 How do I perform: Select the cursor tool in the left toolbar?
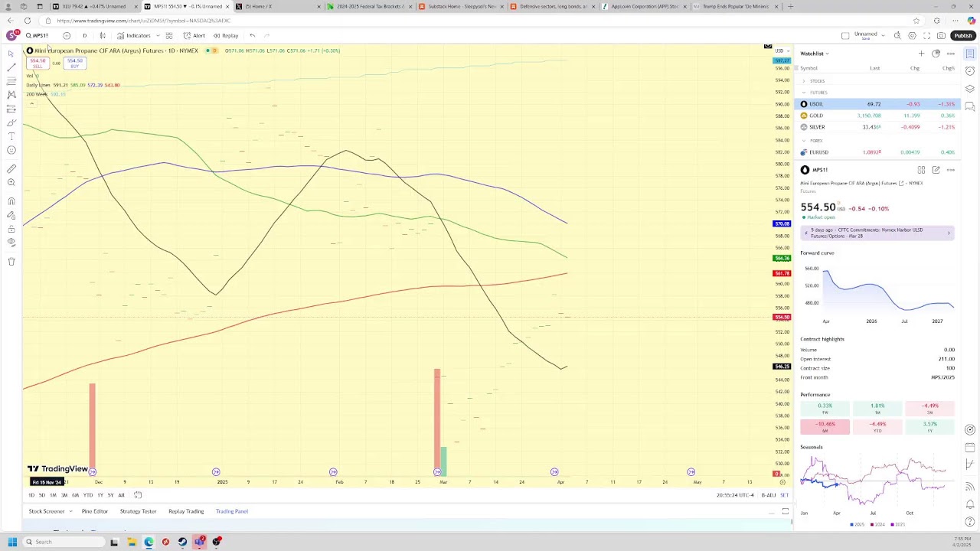click(x=11, y=54)
